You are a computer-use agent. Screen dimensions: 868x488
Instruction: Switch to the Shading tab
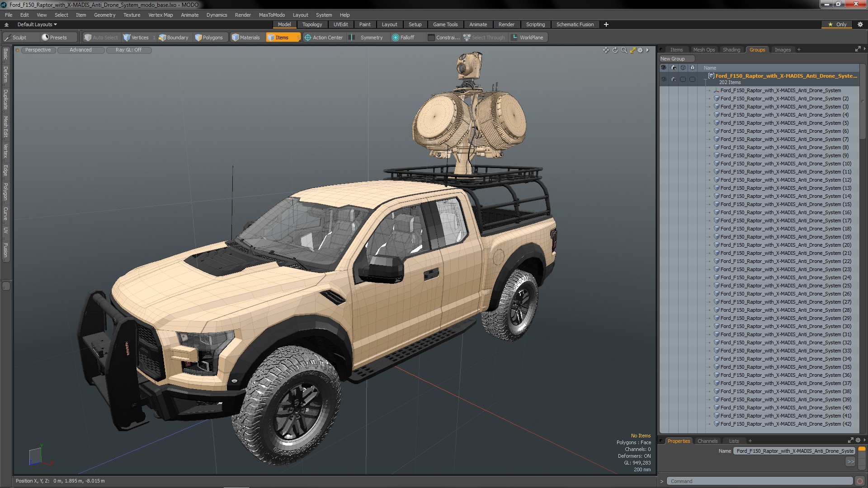[731, 50]
